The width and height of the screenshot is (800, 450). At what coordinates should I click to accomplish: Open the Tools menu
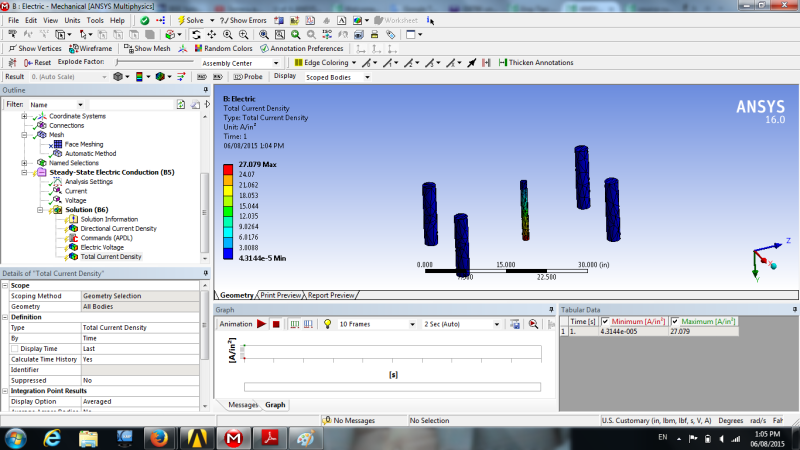[95, 20]
